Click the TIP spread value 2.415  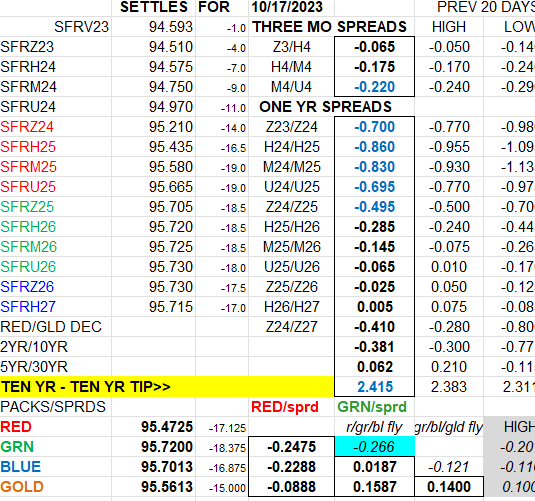click(x=374, y=387)
